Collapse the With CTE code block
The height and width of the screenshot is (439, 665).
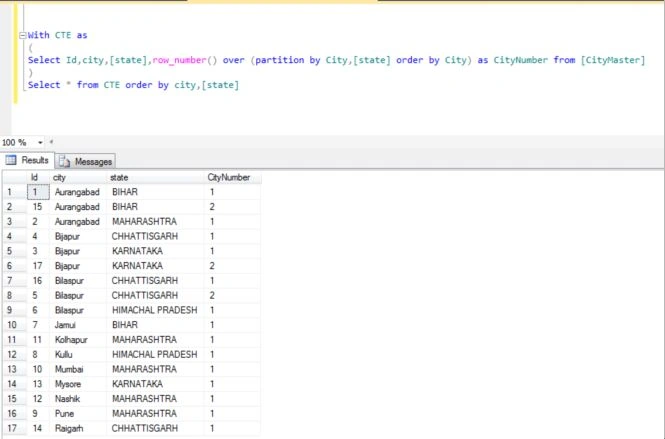click(x=23, y=36)
